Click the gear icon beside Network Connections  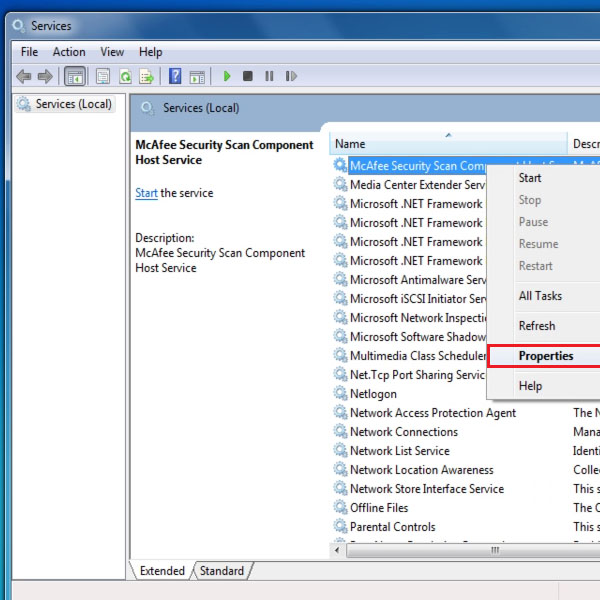click(x=340, y=431)
